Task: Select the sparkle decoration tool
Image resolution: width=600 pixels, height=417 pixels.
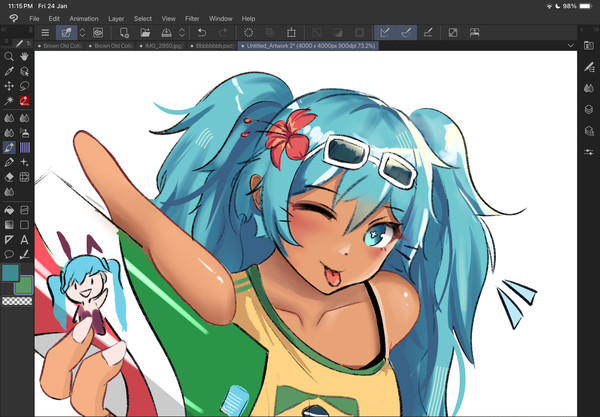Action: pos(24,162)
